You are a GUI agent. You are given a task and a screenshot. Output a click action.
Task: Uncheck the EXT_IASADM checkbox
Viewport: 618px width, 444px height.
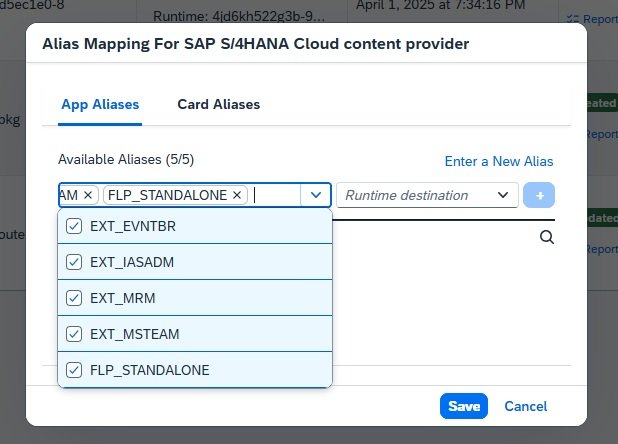click(x=74, y=262)
